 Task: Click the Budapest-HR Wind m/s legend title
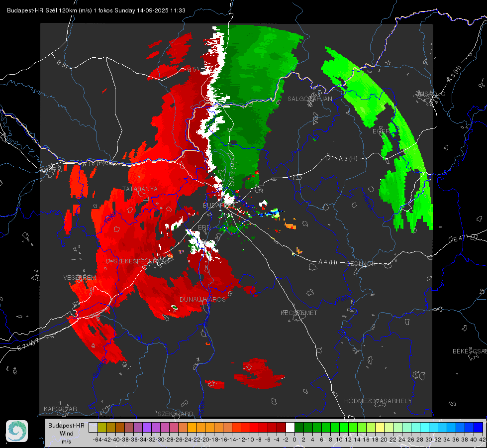[x=66, y=433]
